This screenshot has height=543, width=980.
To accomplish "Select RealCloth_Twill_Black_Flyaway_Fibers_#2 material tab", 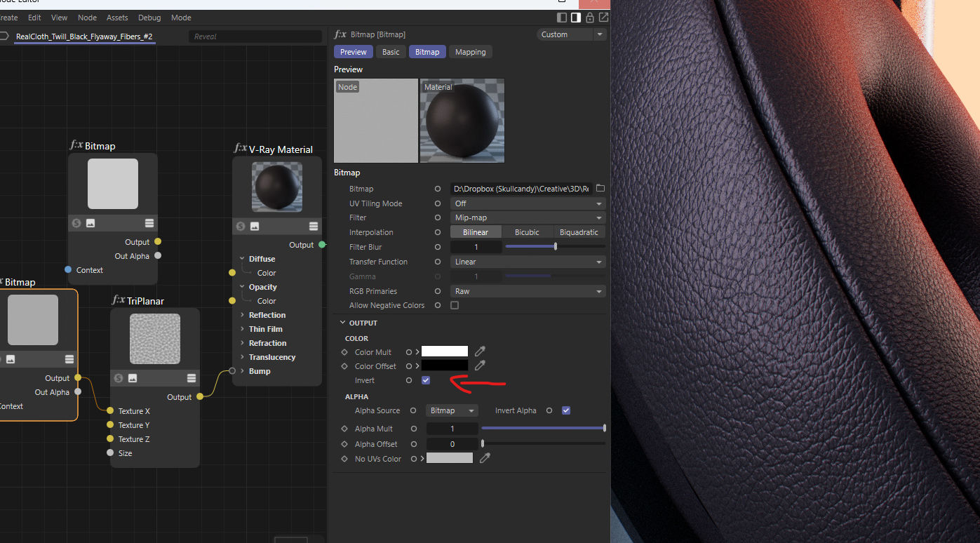I will (84, 36).
